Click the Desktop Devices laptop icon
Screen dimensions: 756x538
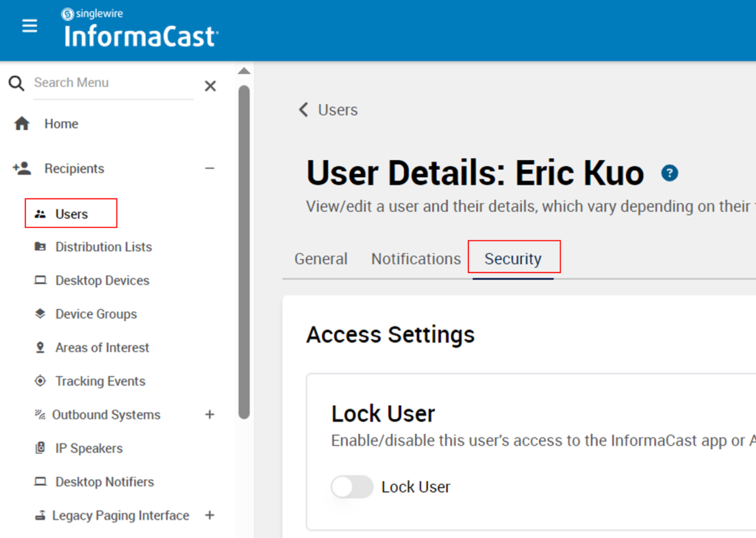41,280
